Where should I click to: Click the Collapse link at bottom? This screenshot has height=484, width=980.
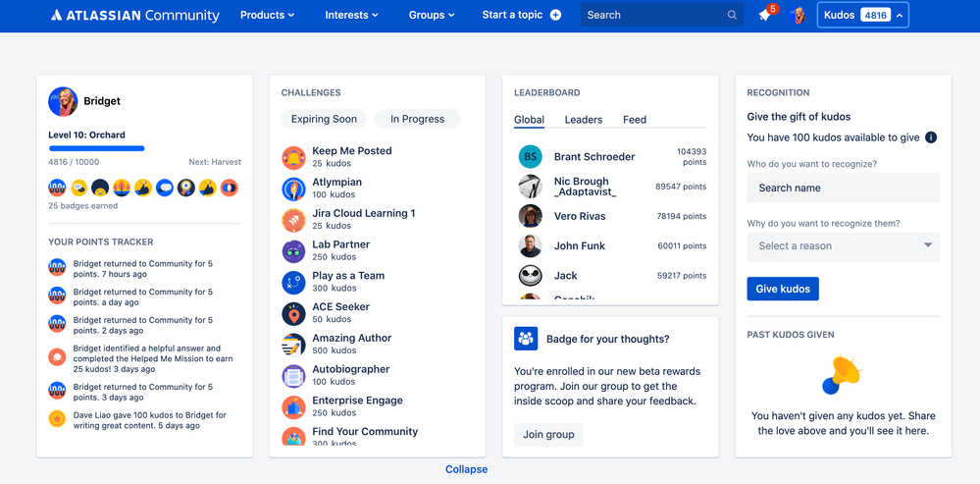point(466,469)
